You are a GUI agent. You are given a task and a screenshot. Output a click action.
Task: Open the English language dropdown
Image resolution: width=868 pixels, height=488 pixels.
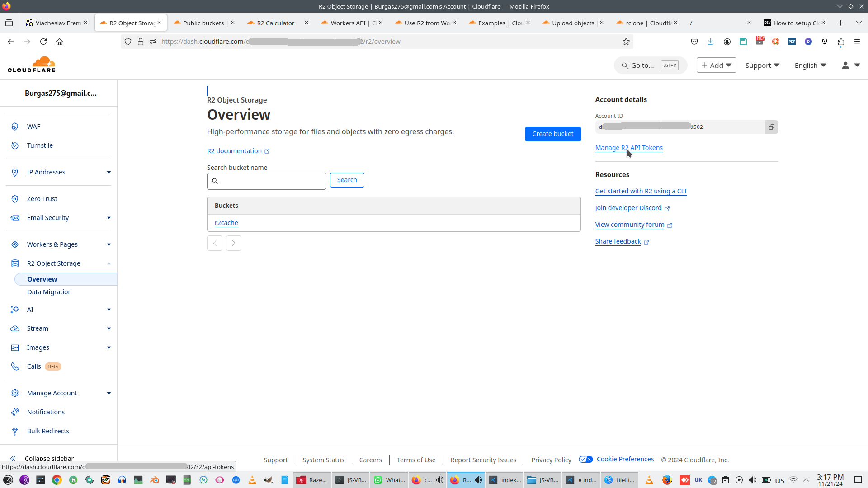[x=810, y=66]
